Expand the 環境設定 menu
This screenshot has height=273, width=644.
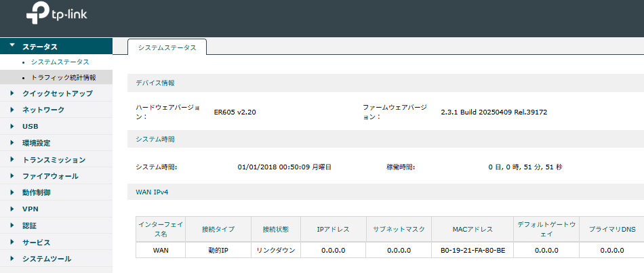tap(56, 143)
